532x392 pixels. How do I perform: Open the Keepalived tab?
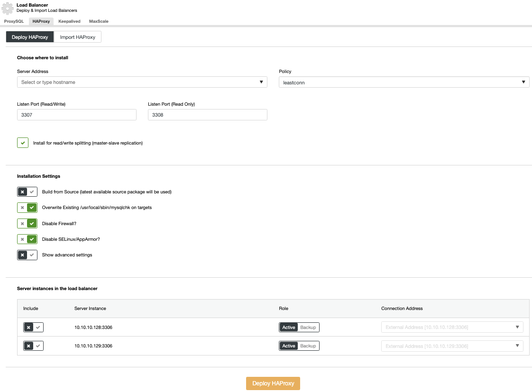pos(69,21)
